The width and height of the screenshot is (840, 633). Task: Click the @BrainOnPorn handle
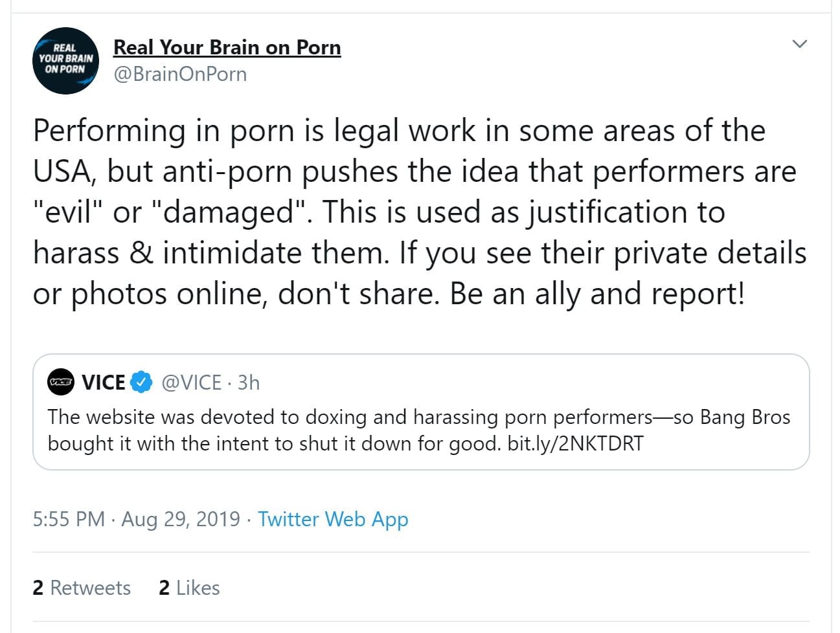click(x=180, y=74)
